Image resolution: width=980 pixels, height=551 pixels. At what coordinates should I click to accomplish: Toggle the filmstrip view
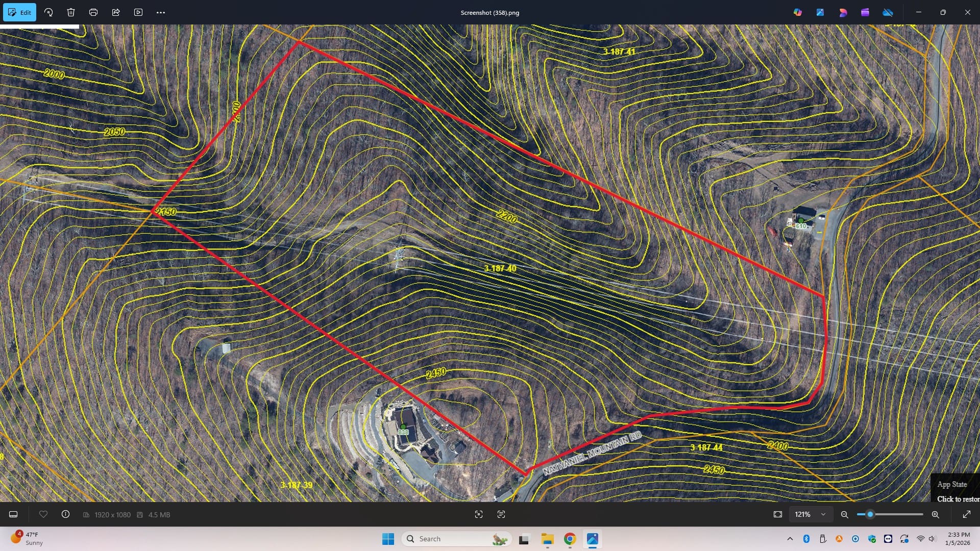(x=13, y=514)
